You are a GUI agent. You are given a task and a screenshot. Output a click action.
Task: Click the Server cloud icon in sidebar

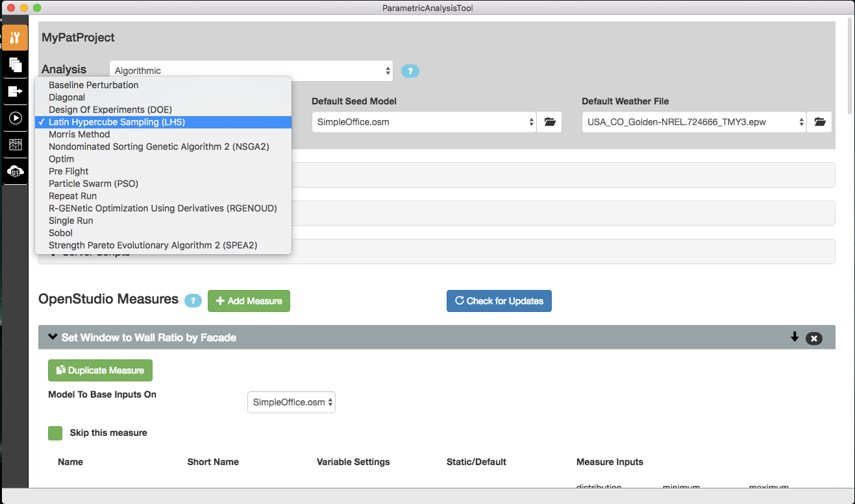15,171
